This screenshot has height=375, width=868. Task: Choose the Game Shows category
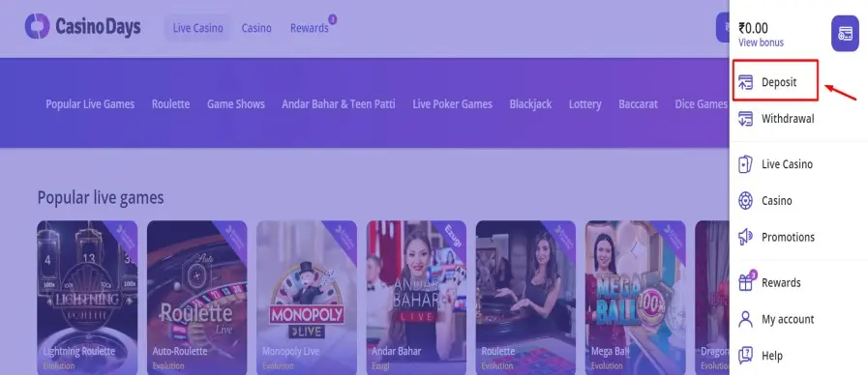(236, 104)
